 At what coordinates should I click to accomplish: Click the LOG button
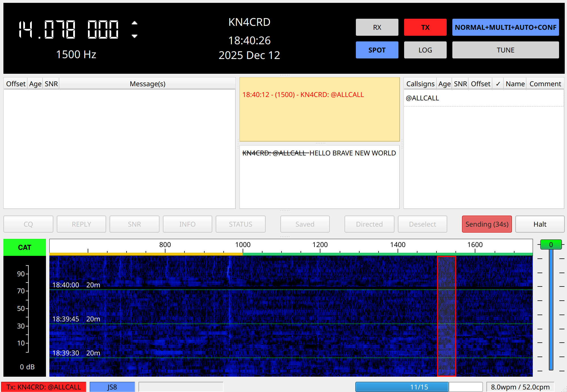[425, 50]
